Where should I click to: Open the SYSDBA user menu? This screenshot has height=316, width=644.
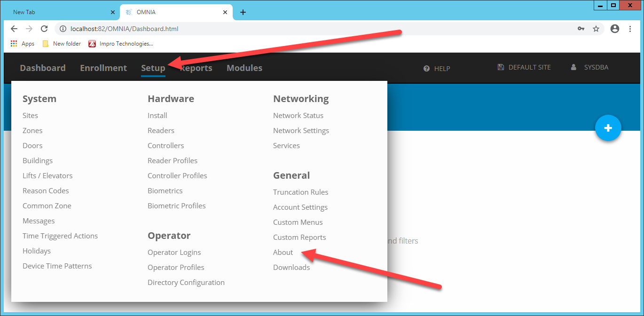pos(589,67)
